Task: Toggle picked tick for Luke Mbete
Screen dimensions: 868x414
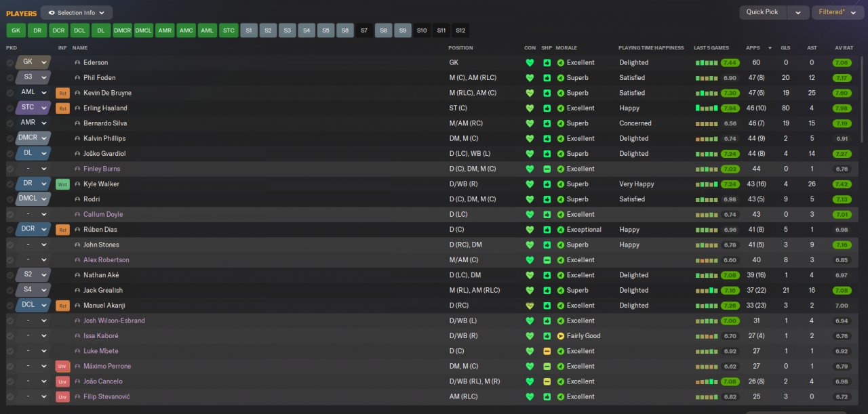Action: tap(9, 351)
